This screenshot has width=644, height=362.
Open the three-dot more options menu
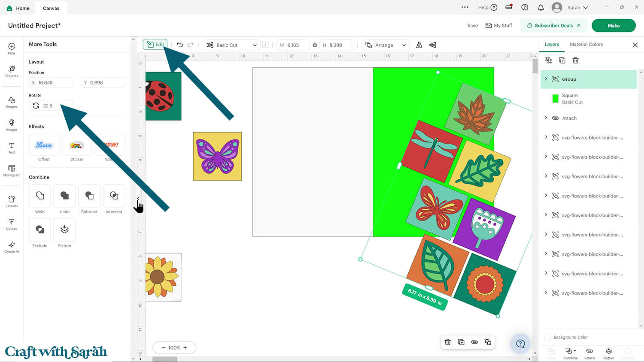click(465, 7)
